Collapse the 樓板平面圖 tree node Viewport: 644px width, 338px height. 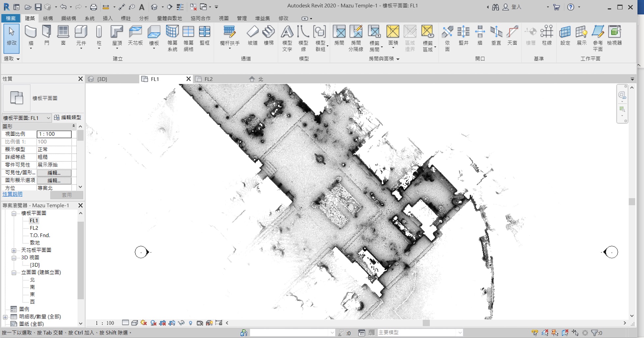pyautogui.click(x=14, y=214)
